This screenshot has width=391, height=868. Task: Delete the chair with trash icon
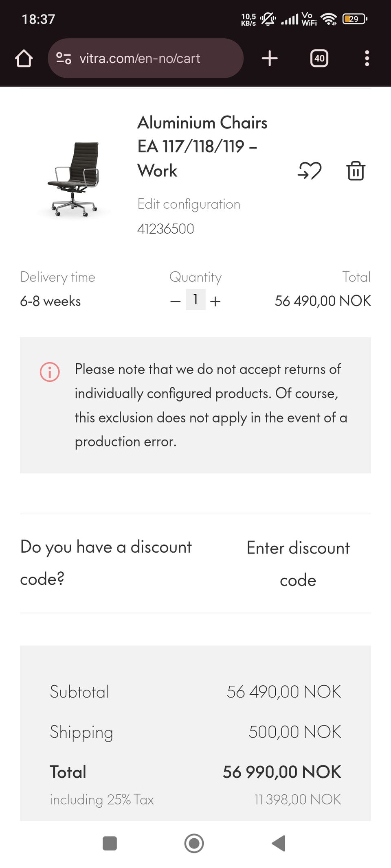356,171
